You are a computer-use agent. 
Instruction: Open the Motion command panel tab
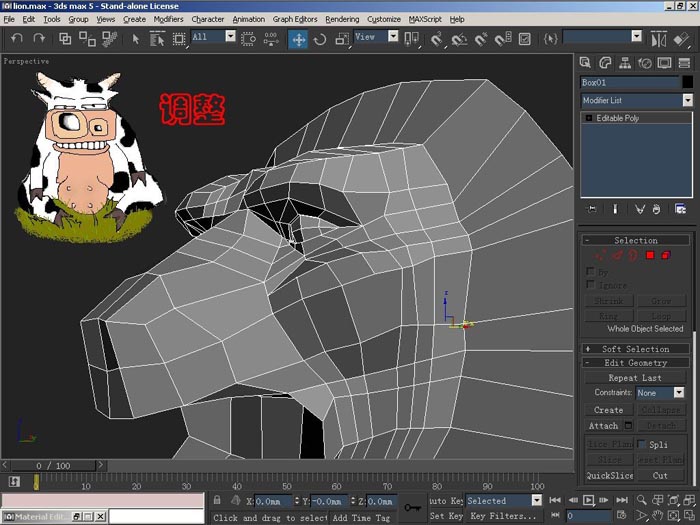point(645,63)
